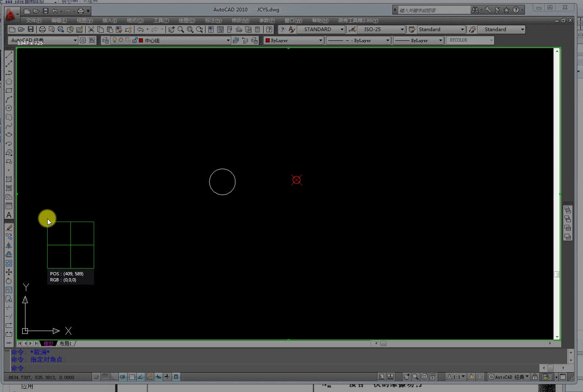583x392 pixels.
Task: Click the Multiline Text tool
Action: coord(9,215)
